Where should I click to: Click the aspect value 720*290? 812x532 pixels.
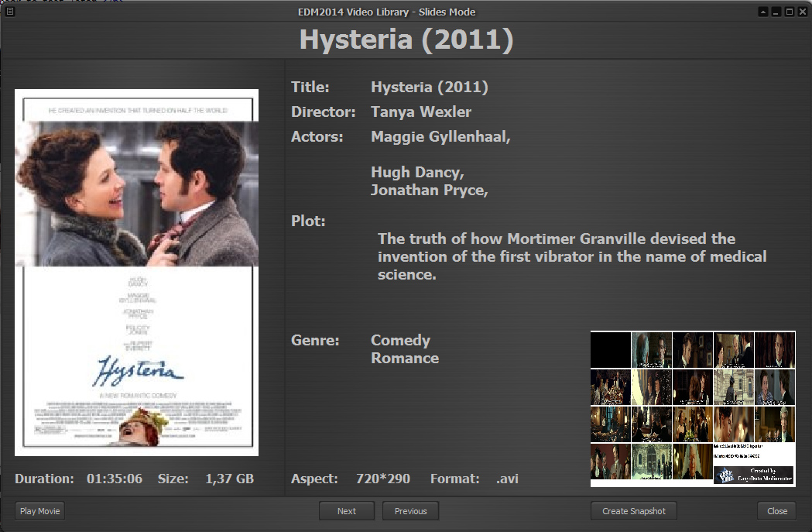(x=382, y=479)
